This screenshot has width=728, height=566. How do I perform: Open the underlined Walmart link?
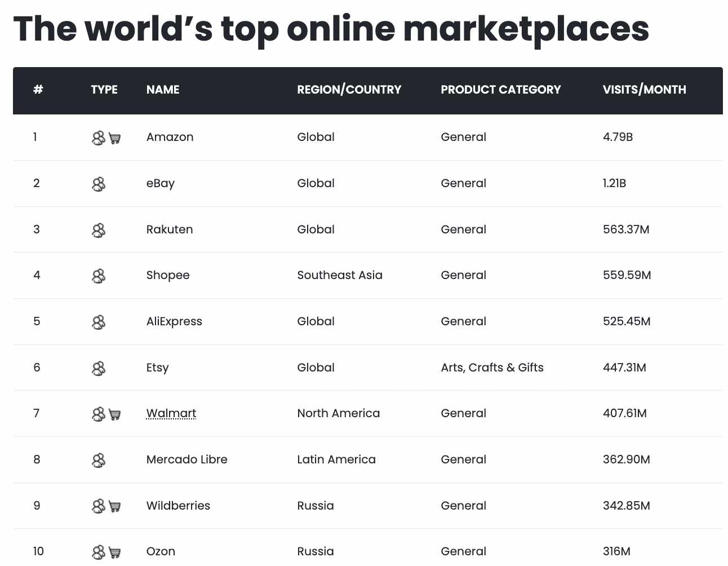pyautogui.click(x=171, y=413)
